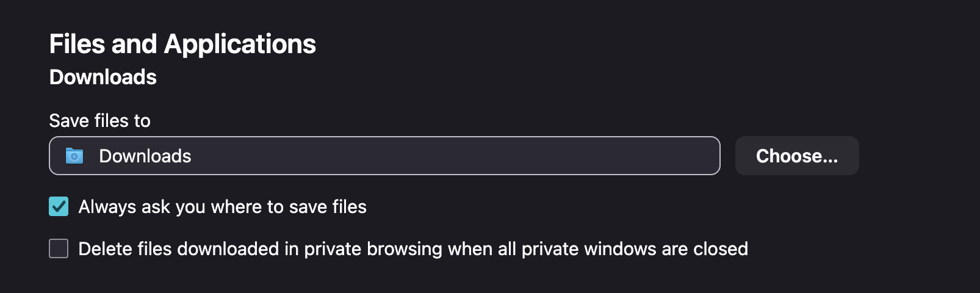
Task: Click the Choose... button
Action: point(796,156)
